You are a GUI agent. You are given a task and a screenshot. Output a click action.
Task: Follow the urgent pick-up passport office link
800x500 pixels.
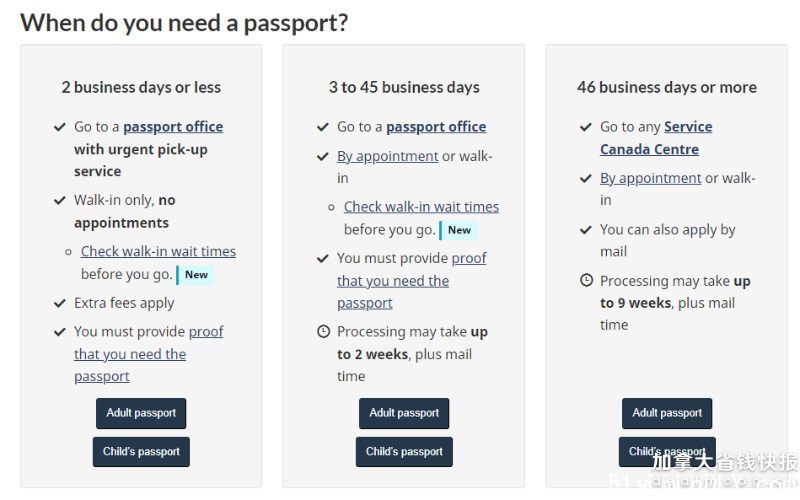coord(173,127)
